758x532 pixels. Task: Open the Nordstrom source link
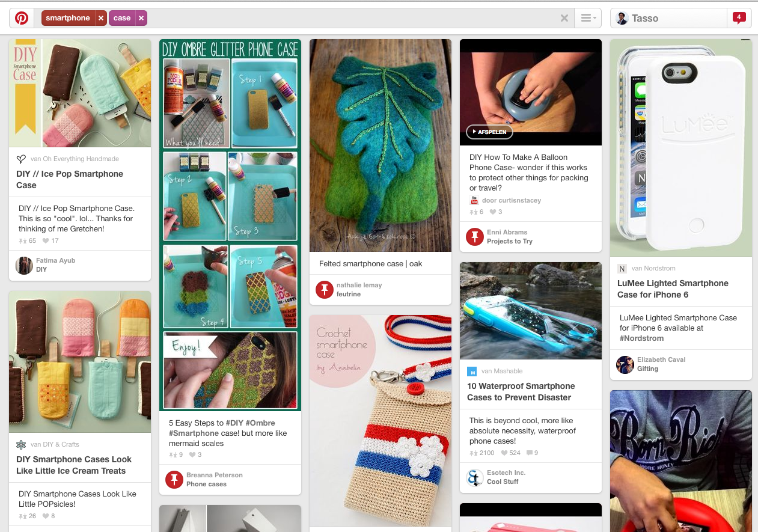[x=653, y=268]
